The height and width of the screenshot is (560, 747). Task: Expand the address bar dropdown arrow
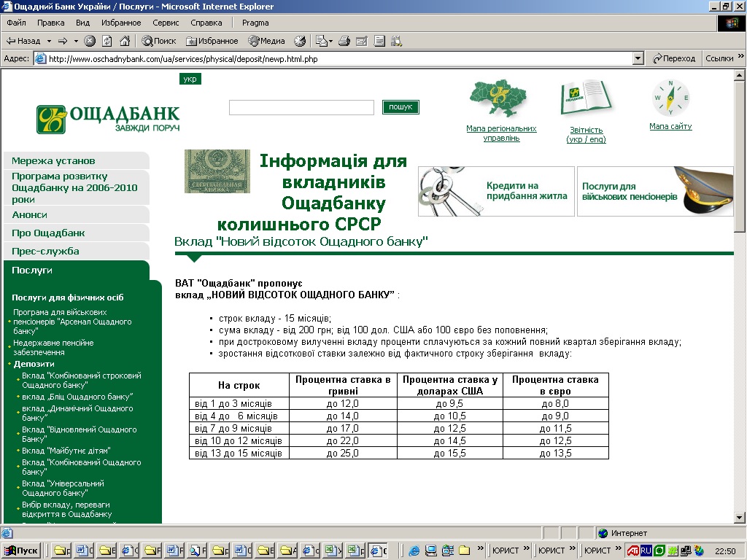(638, 58)
